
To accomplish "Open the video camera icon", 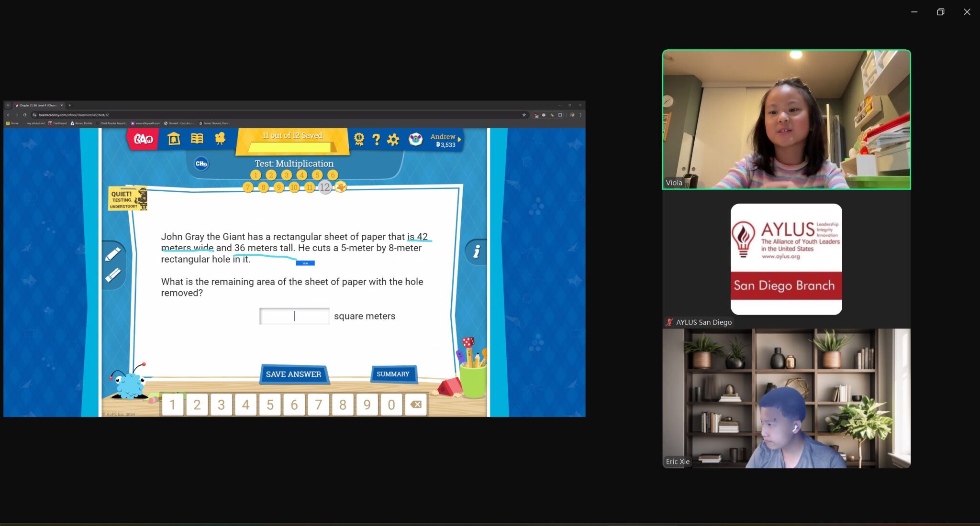I will click(220, 139).
